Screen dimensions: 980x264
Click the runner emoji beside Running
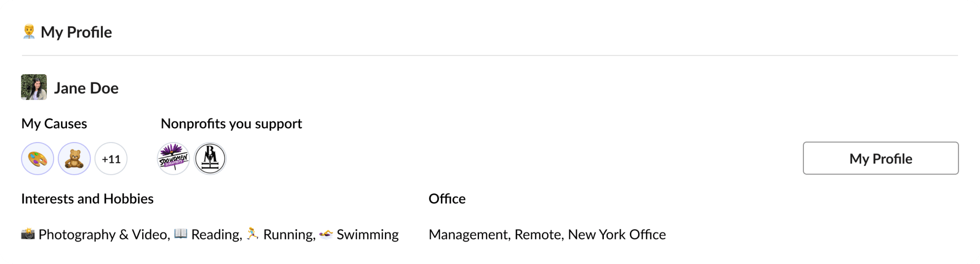tap(252, 234)
